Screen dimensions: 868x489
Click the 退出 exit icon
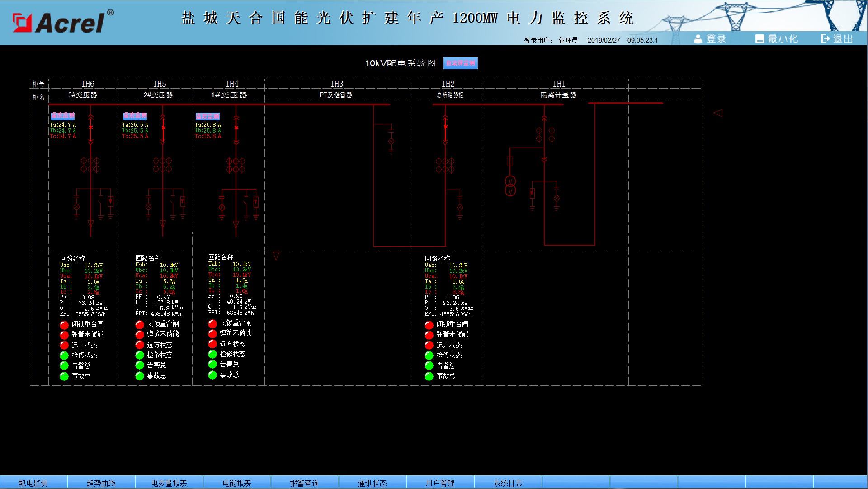pyautogui.click(x=825, y=39)
